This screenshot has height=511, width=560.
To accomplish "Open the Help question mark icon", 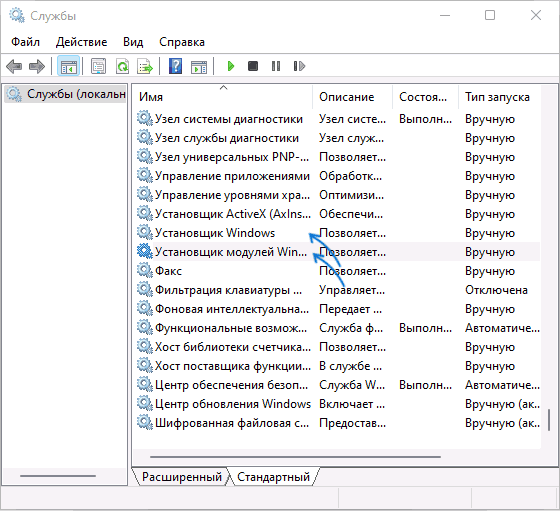I will pos(175,66).
